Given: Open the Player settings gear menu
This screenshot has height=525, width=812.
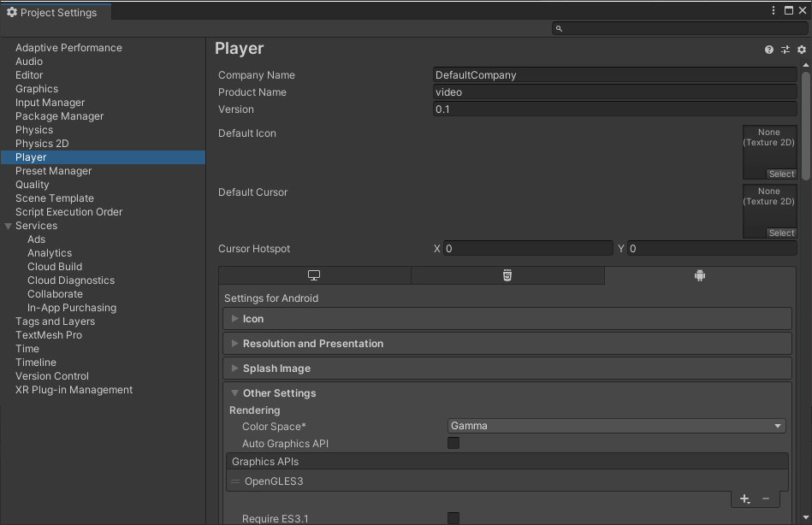Looking at the screenshot, I should 802,50.
